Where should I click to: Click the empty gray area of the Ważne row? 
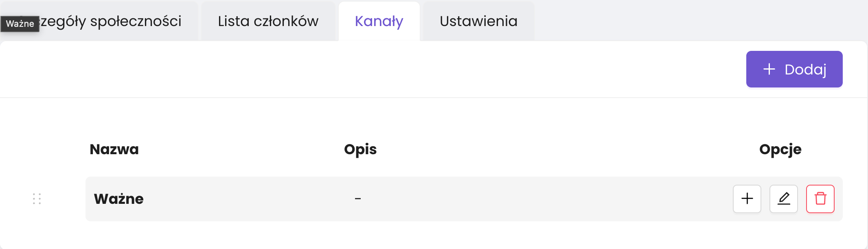[529, 199]
